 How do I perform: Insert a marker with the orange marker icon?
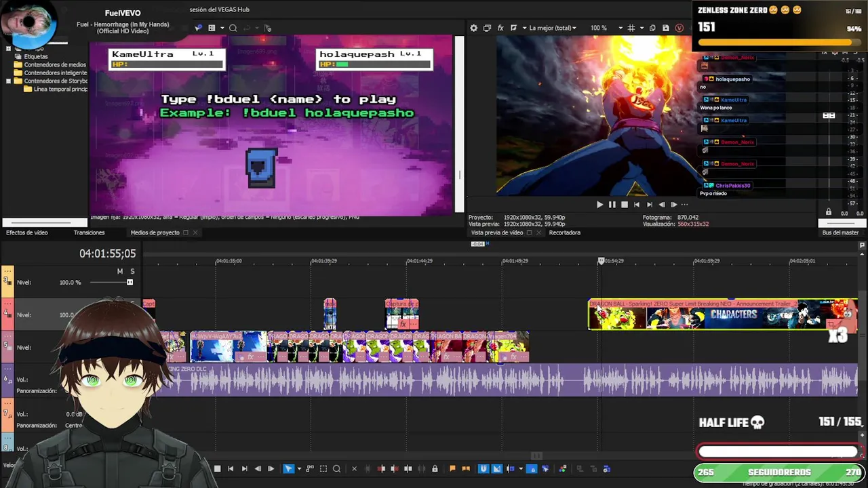pyautogui.click(x=452, y=468)
